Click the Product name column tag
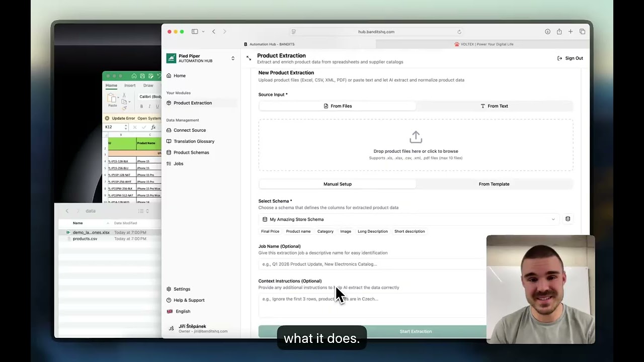The image size is (644, 362). pyautogui.click(x=298, y=231)
